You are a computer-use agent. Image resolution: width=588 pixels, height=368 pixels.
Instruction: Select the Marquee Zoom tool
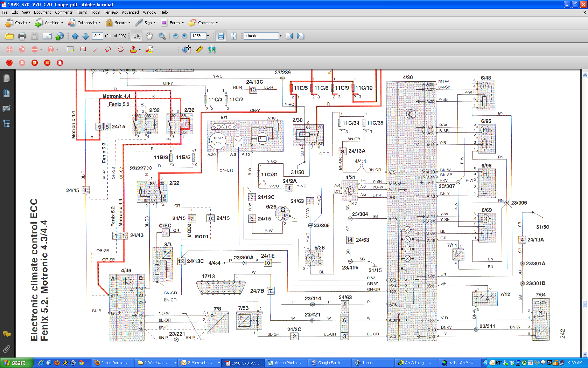162,36
